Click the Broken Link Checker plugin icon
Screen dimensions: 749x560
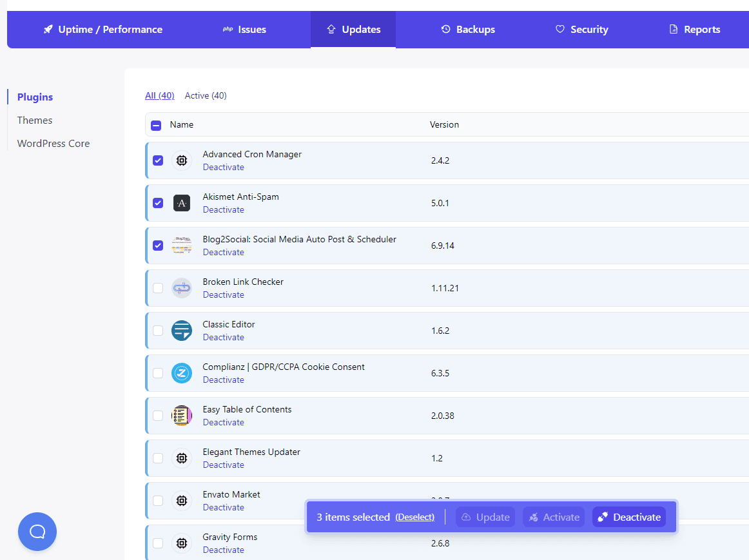(182, 288)
